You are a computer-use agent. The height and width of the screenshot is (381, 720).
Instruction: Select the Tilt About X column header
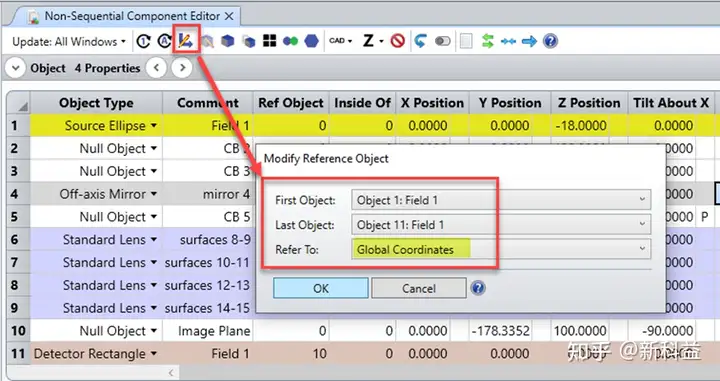pos(671,103)
